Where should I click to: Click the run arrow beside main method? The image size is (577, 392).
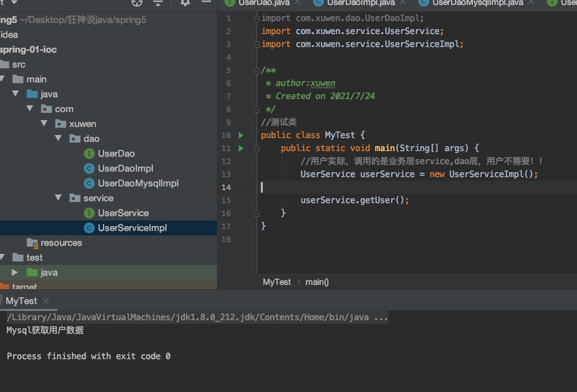[241, 149]
